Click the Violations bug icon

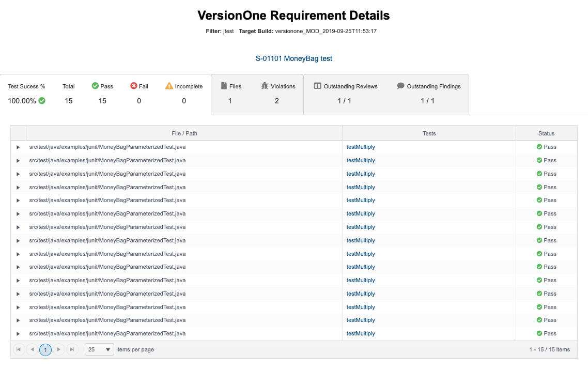pyautogui.click(x=265, y=86)
